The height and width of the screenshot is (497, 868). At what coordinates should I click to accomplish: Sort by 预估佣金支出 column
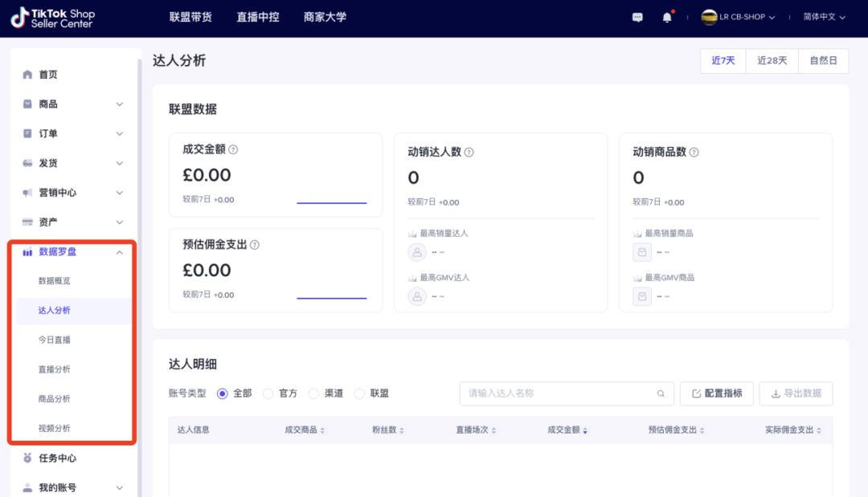click(x=702, y=430)
